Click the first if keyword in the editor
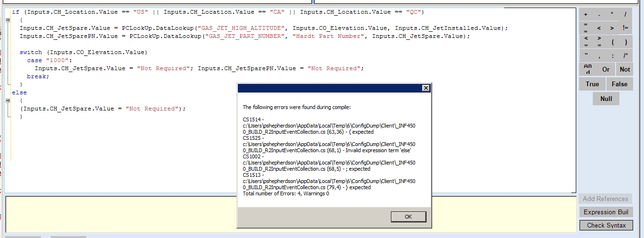Viewport: 644px width, 238px height. pyautogui.click(x=16, y=12)
